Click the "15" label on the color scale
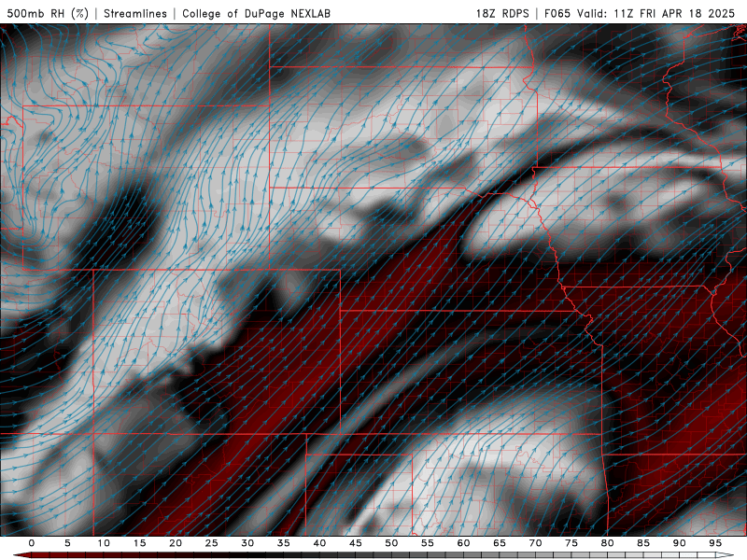Screen dimensions: 747x560 click(139, 543)
